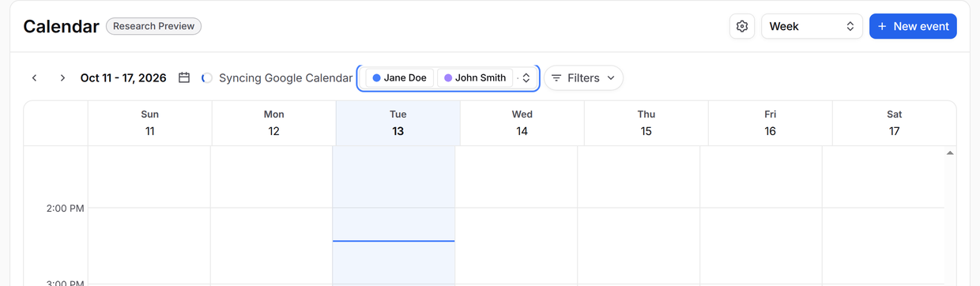The image size is (980, 286).
Task: Open calendar settings gear icon
Action: point(741,26)
